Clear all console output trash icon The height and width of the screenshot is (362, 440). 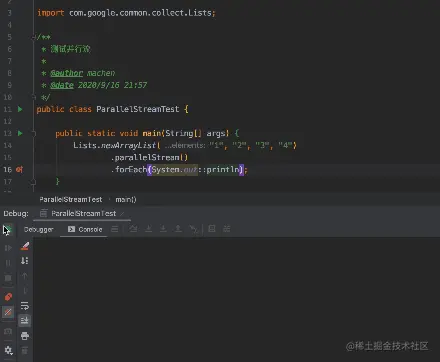25,350
